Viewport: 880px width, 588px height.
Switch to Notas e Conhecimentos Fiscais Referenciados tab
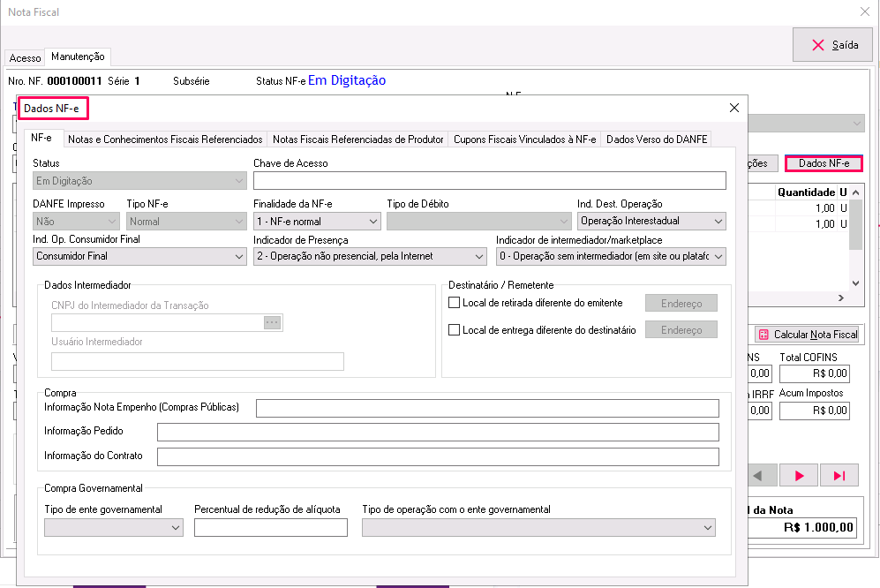(x=165, y=139)
